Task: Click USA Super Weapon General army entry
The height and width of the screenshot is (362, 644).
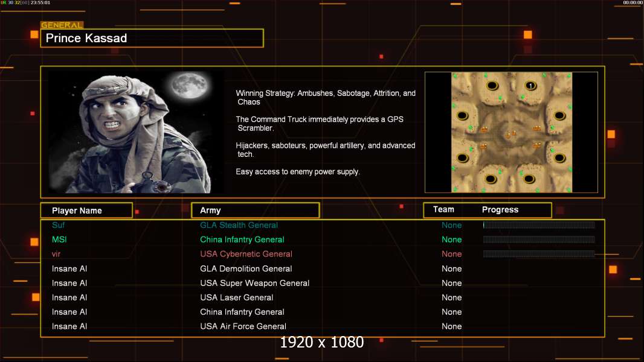Action: click(x=255, y=283)
